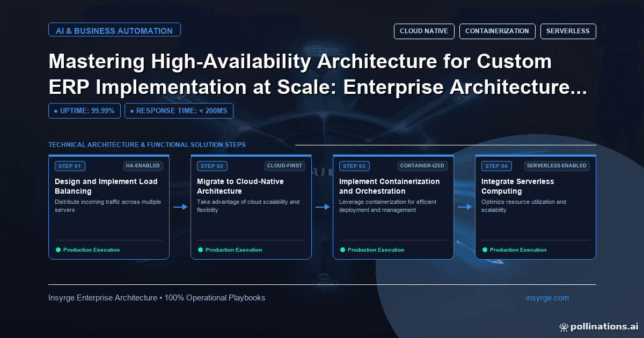Click 'Take advantage of cloud scalability' description
The height and width of the screenshot is (338, 644).
248,206
